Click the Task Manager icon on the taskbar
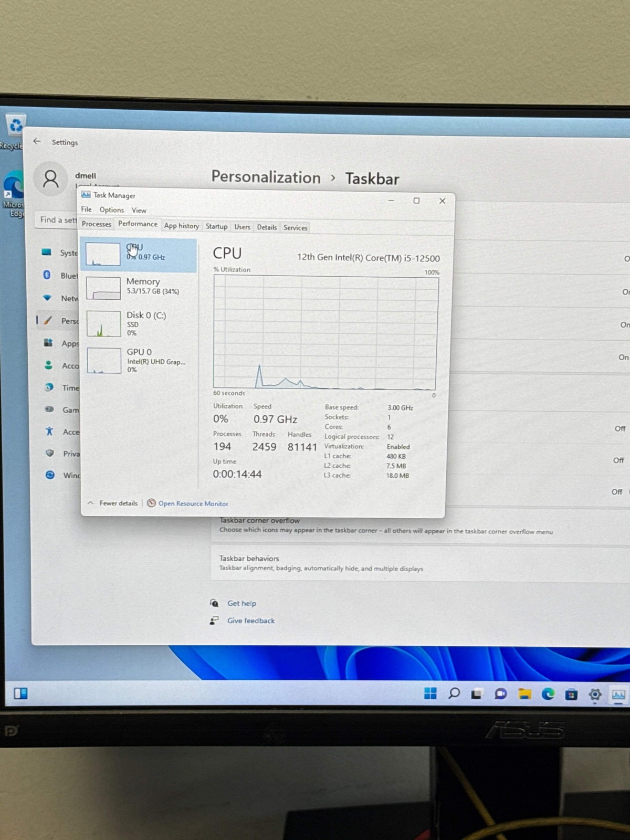This screenshot has height=840, width=630. [618, 695]
